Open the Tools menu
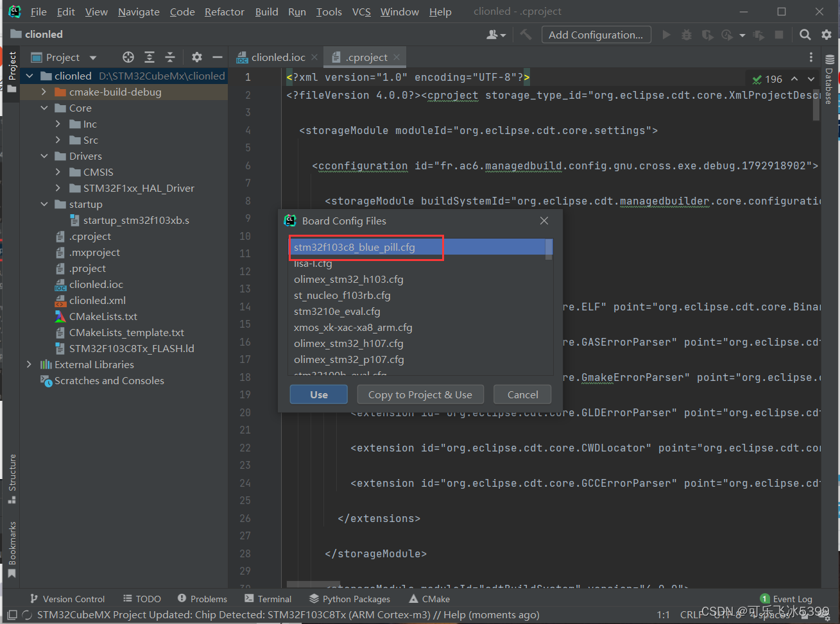The image size is (840, 624). pyautogui.click(x=329, y=12)
